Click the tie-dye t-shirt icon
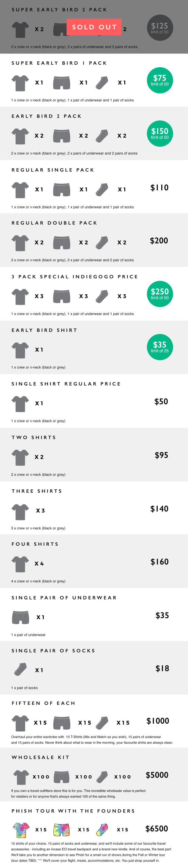The height and width of the screenshot is (868, 188). click(x=21, y=830)
